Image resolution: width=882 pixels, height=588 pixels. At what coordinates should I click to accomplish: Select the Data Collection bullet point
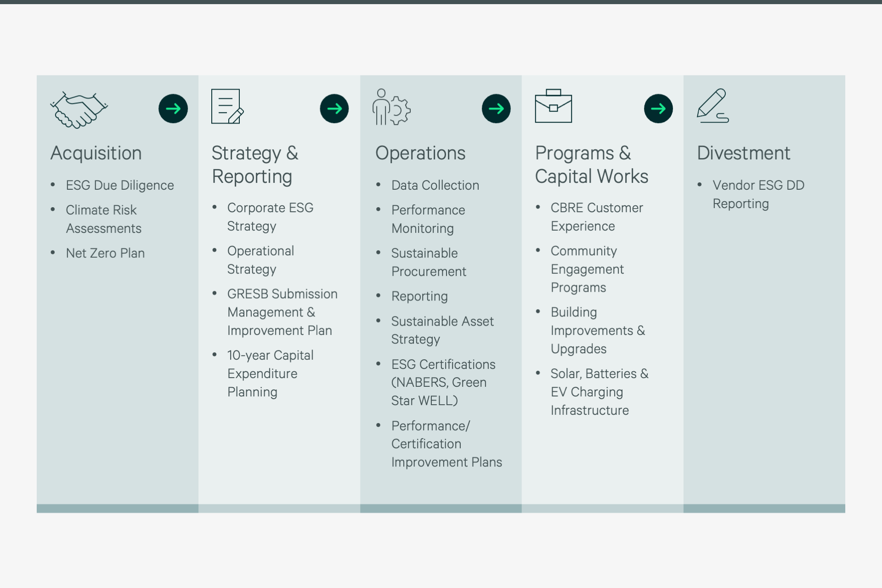435,185
